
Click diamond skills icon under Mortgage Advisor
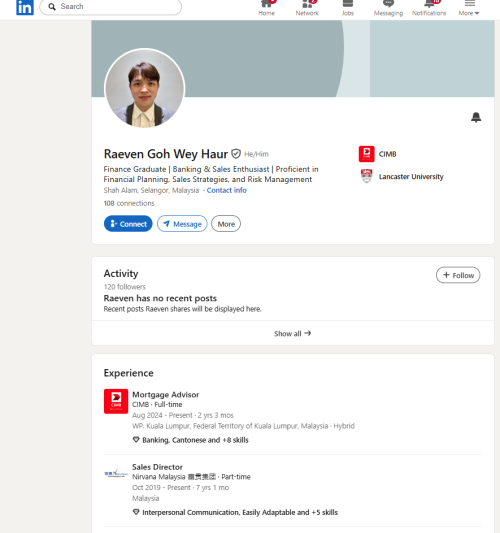(x=136, y=440)
